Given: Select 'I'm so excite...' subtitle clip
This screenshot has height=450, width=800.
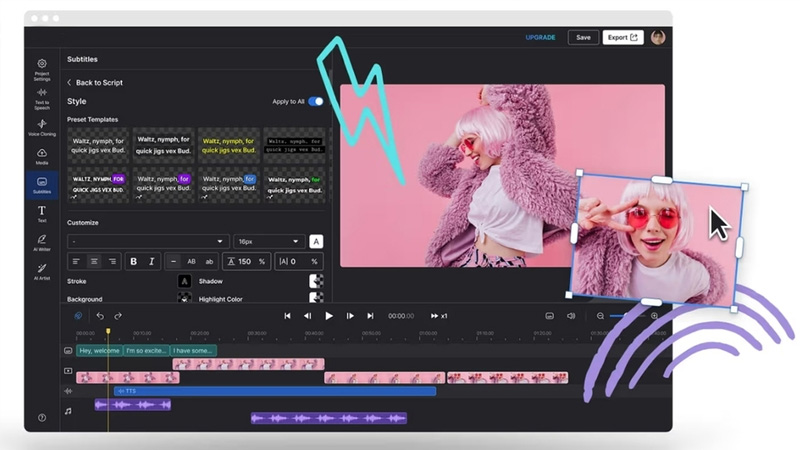Looking at the screenshot, I should 146,351.
